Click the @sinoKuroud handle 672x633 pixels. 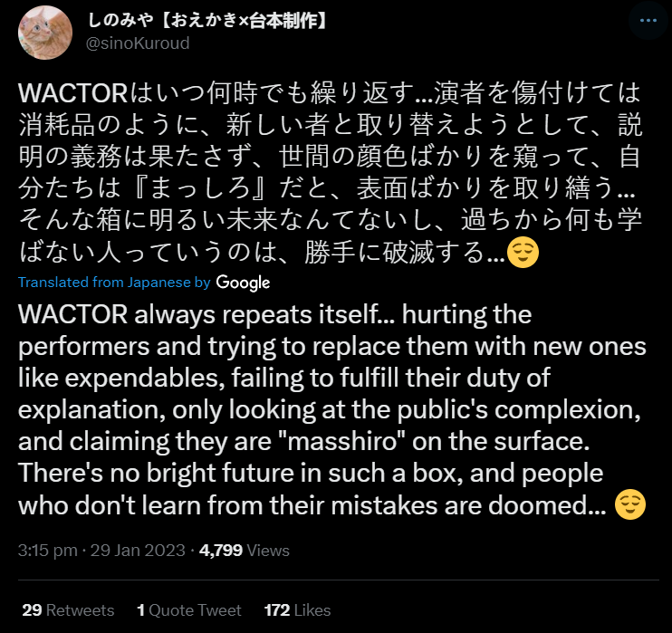(x=138, y=43)
